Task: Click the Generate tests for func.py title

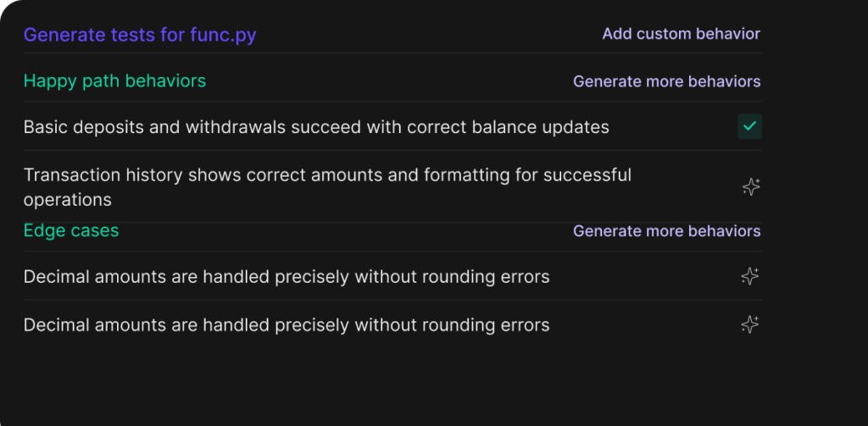Action: pos(140,36)
